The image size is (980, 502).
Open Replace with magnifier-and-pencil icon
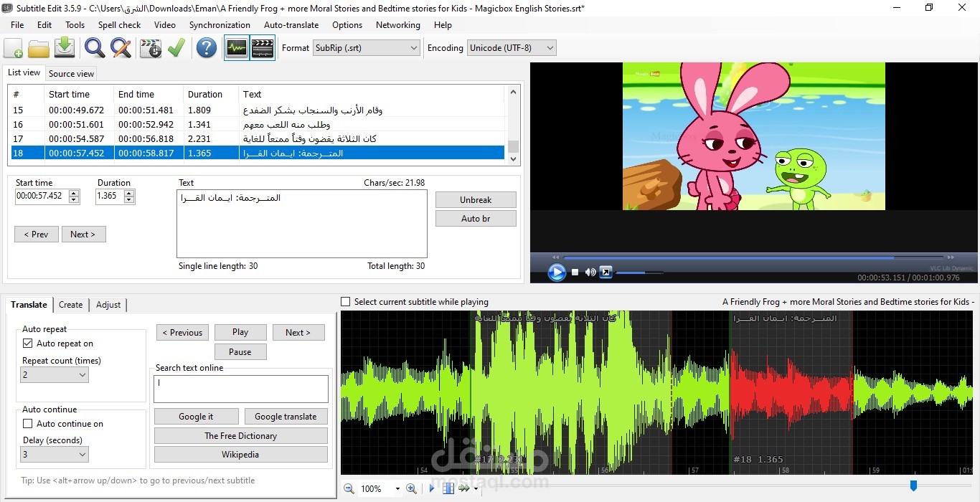[x=121, y=48]
